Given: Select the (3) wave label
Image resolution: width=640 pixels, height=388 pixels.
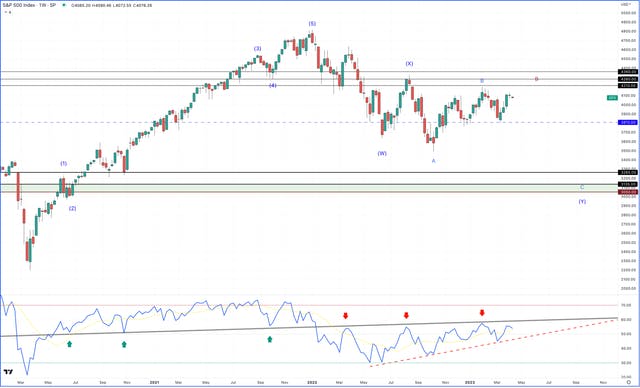Looking at the screenshot, I should click(x=257, y=49).
